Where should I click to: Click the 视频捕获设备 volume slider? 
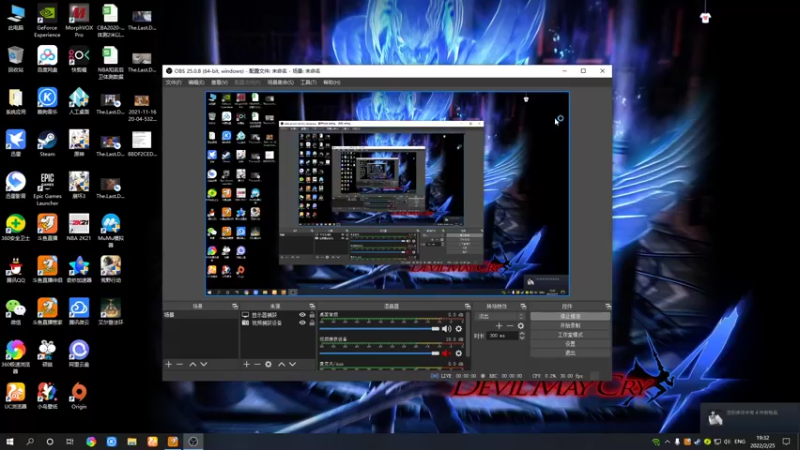coord(379,353)
